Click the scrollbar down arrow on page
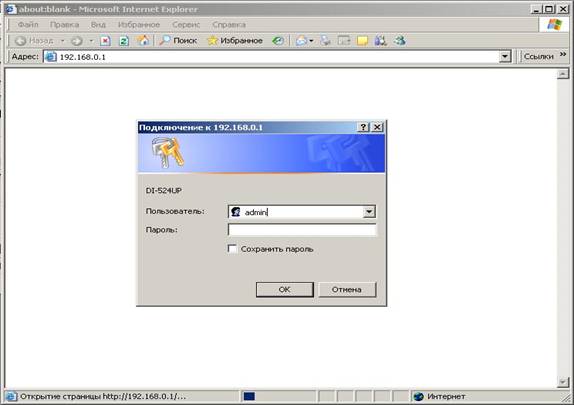 tap(563, 382)
